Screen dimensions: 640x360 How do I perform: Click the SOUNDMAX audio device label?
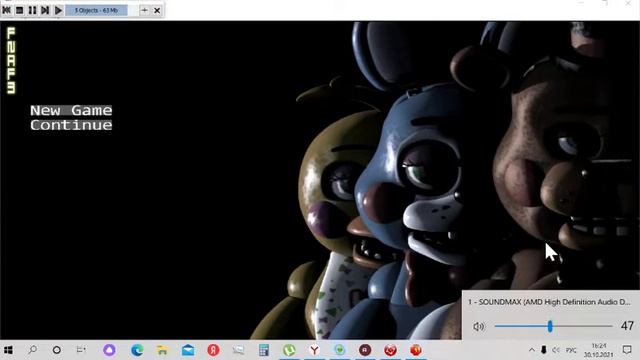[549, 302]
